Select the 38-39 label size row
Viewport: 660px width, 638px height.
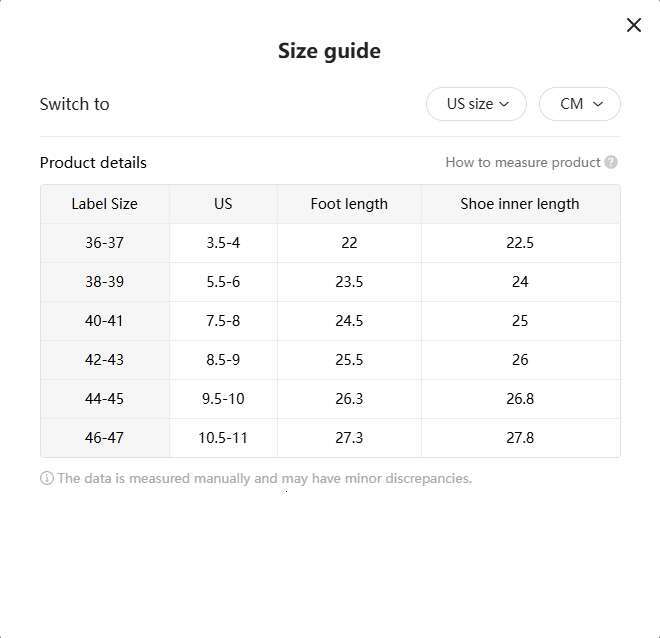[x=104, y=282]
